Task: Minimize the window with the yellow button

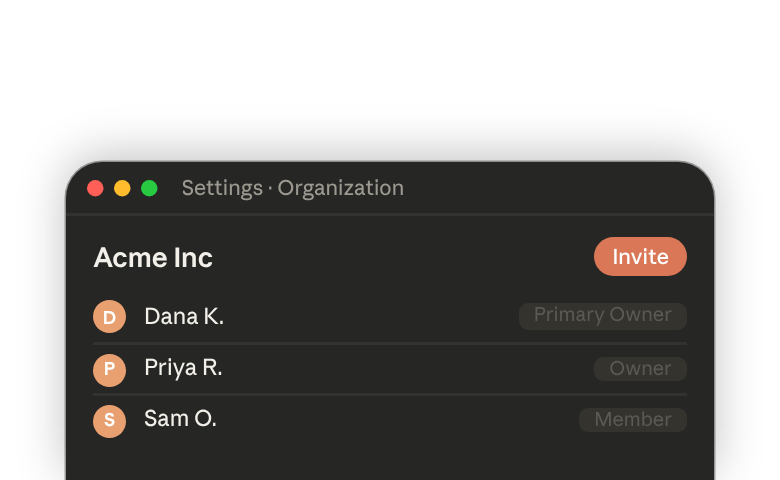Action: pos(122,189)
